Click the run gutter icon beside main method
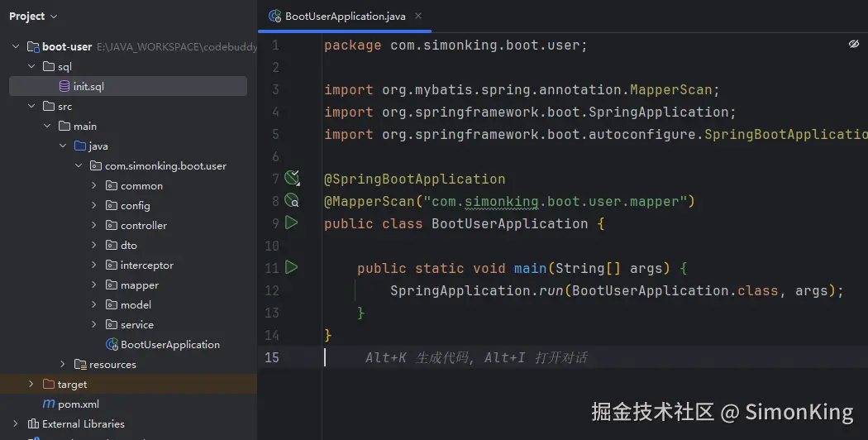 (291, 267)
